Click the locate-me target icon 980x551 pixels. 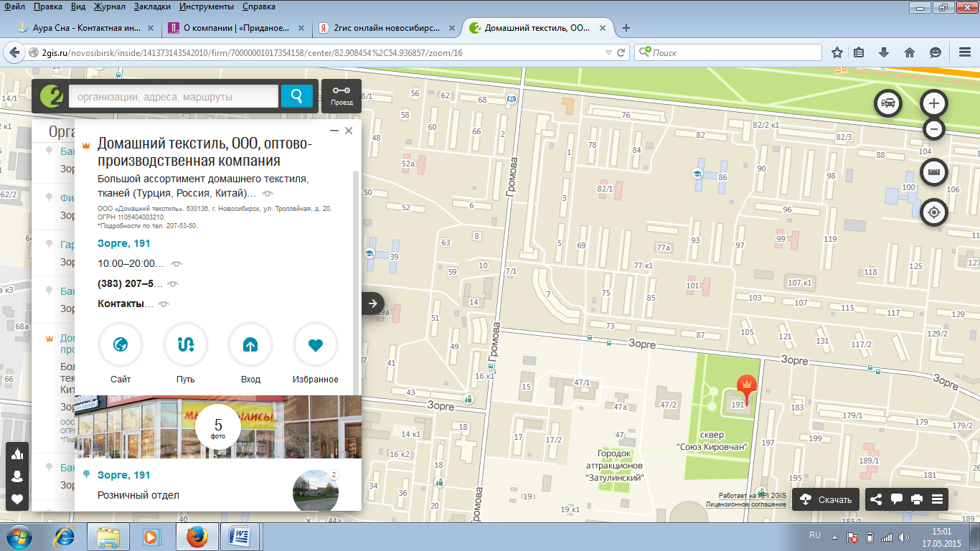[x=933, y=212]
